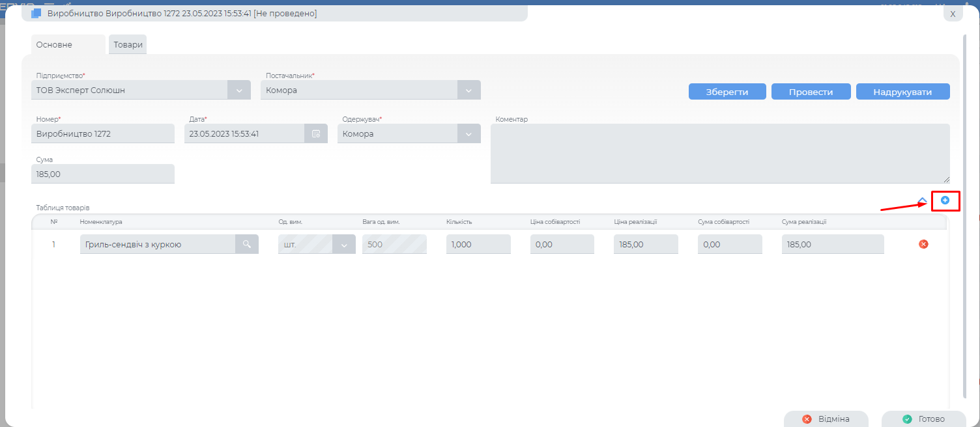The width and height of the screenshot is (980, 427).
Task: Click the Зберегти button
Action: pyautogui.click(x=727, y=92)
